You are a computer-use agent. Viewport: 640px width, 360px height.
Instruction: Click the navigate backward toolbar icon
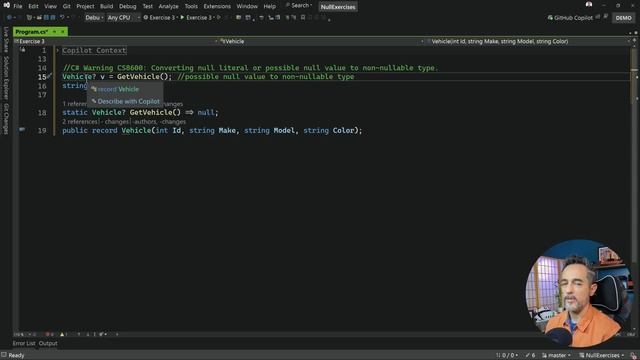click(9, 18)
